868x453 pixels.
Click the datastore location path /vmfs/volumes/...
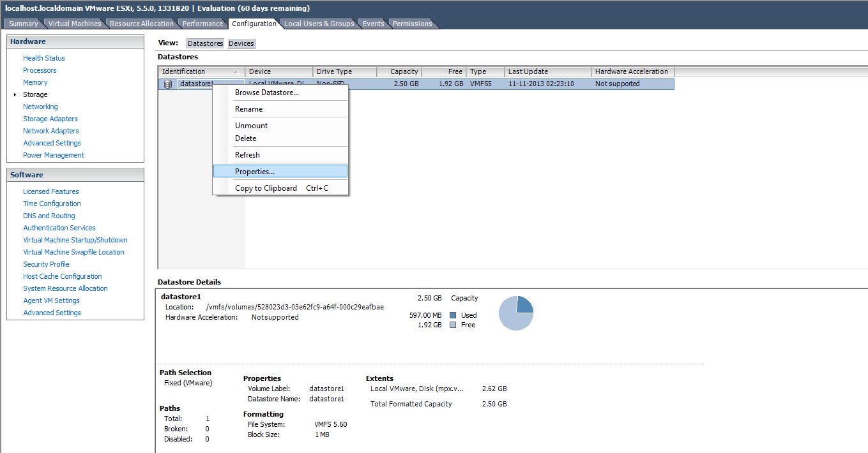(295, 307)
